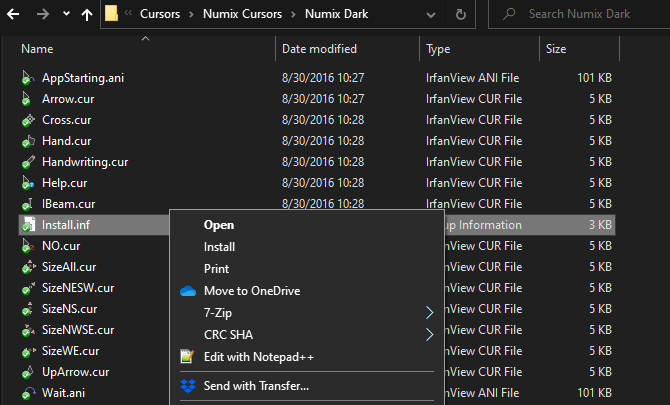The height and width of the screenshot is (405, 670).
Task: Expand the 7-Zip submenu arrow
Action: click(x=429, y=313)
